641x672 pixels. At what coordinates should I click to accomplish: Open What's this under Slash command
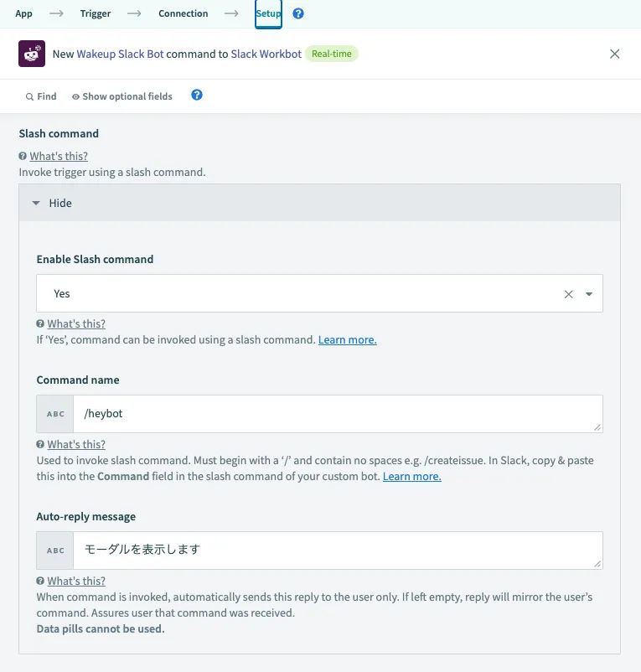click(x=58, y=156)
